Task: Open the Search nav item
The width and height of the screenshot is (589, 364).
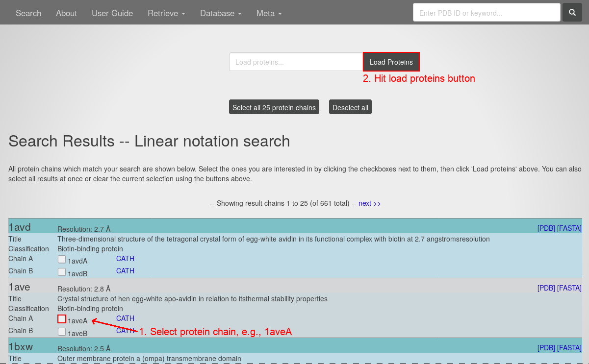Action: [28, 13]
